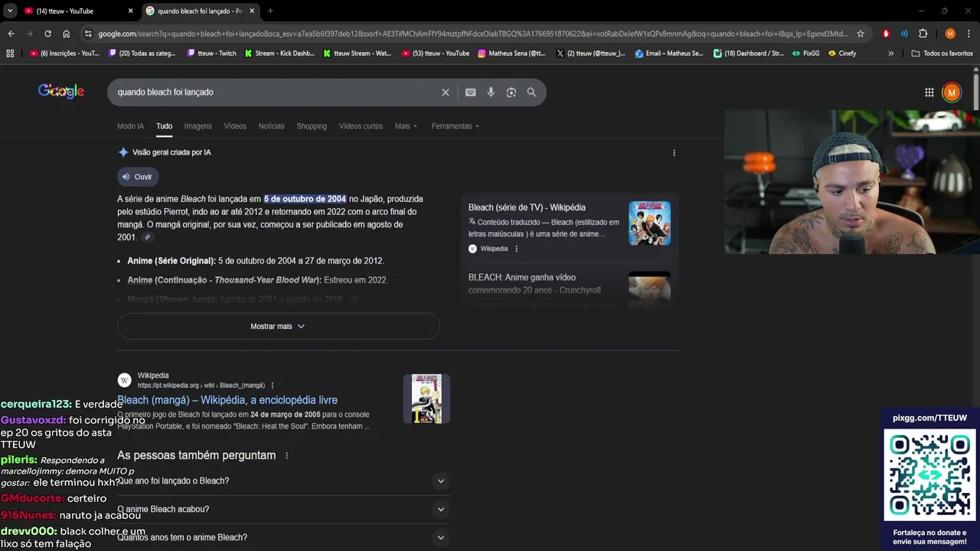The width and height of the screenshot is (980, 551).
Task: Open the Bleach series Wikipedia thumbnail
Action: pyautogui.click(x=649, y=223)
